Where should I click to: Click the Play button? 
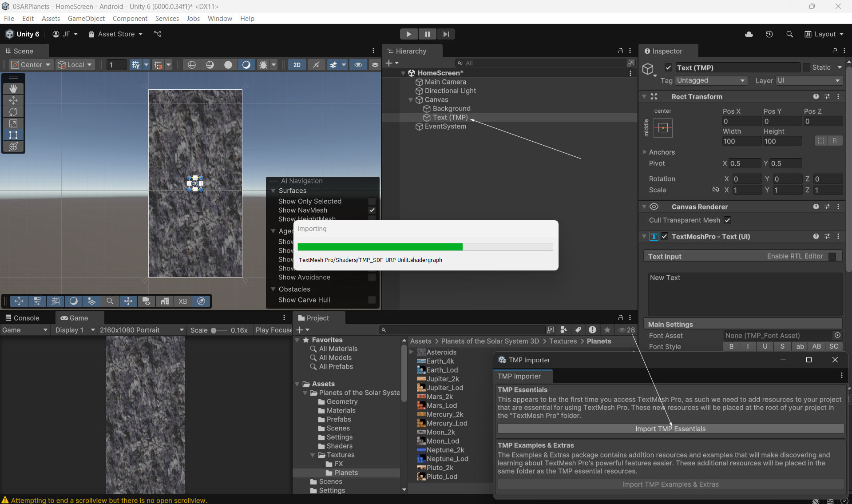tap(408, 34)
